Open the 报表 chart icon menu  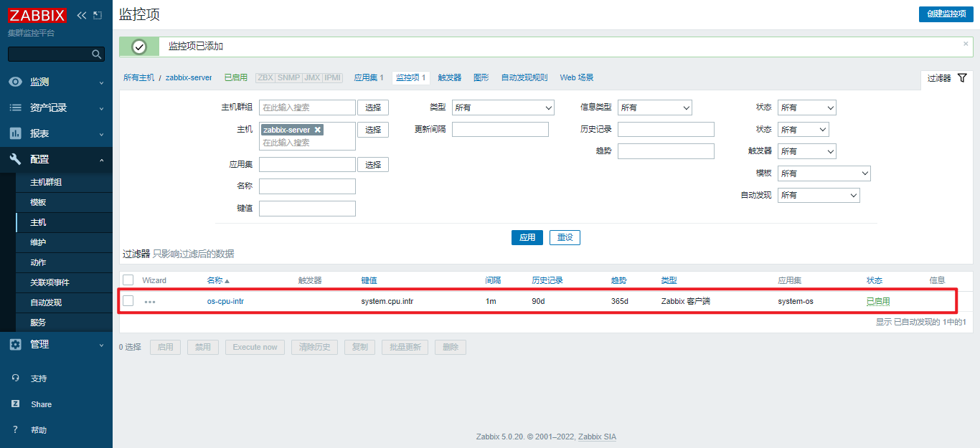(x=15, y=133)
